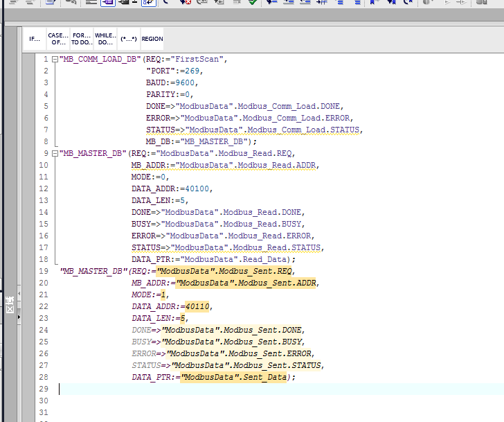Insert FOR TO DO loop snippet
The width and height of the screenshot is (504, 422).
[81, 39]
